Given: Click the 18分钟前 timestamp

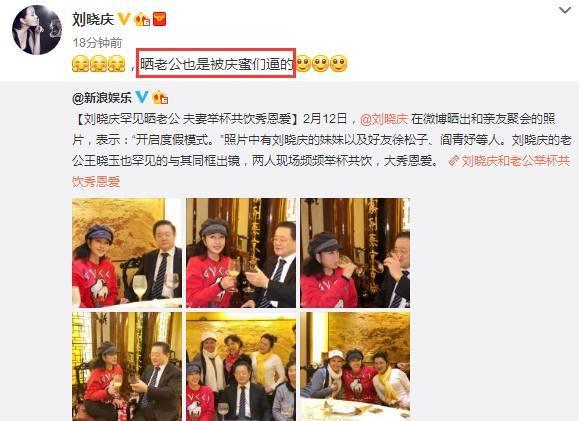Looking at the screenshot, I should [97, 43].
